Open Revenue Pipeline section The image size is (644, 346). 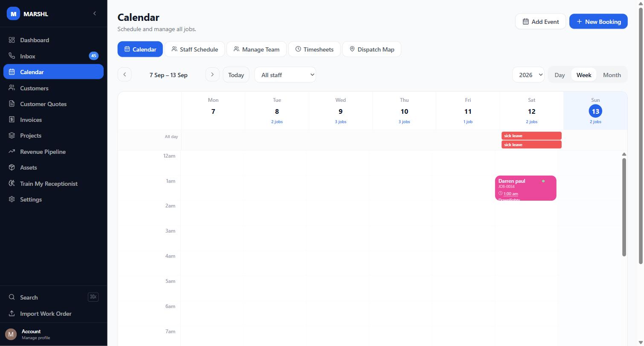point(53,152)
